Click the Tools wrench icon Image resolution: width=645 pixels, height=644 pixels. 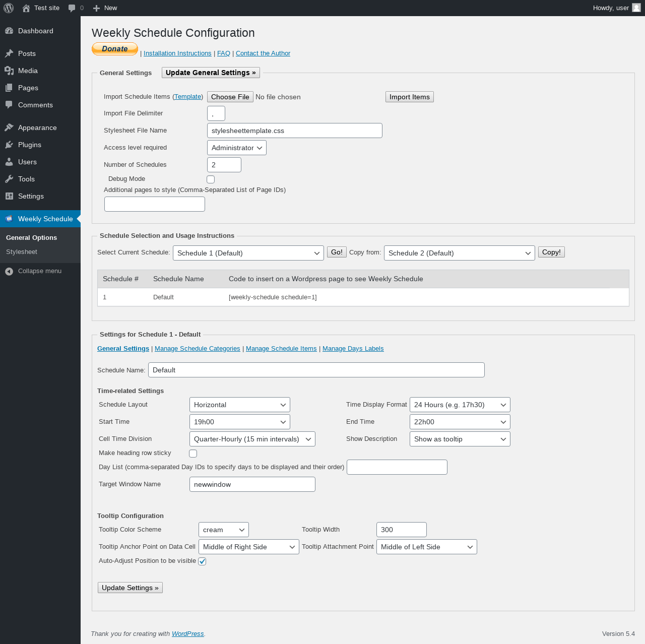9,179
